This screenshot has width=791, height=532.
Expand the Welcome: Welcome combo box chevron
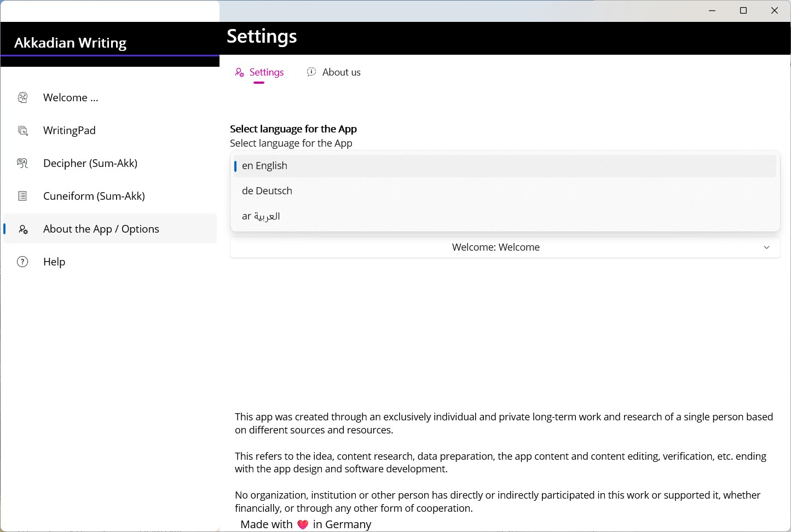(x=766, y=247)
